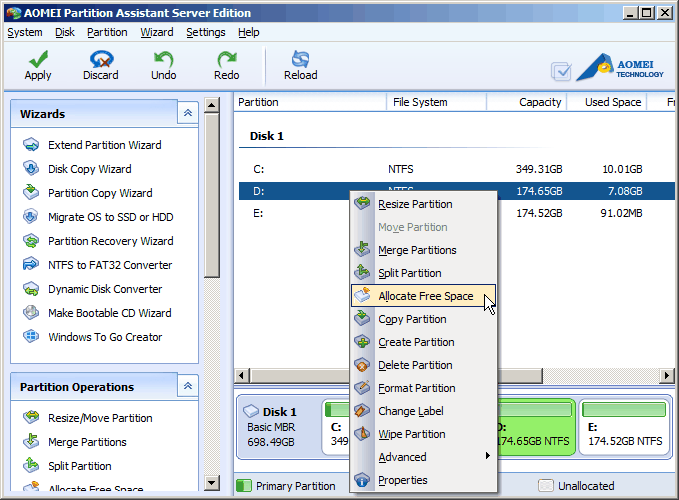The width and height of the screenshot is (679, 500).
Task: Click the sidebar scroll down arrow
Action: pyautogui.click(x=211, y=483)
